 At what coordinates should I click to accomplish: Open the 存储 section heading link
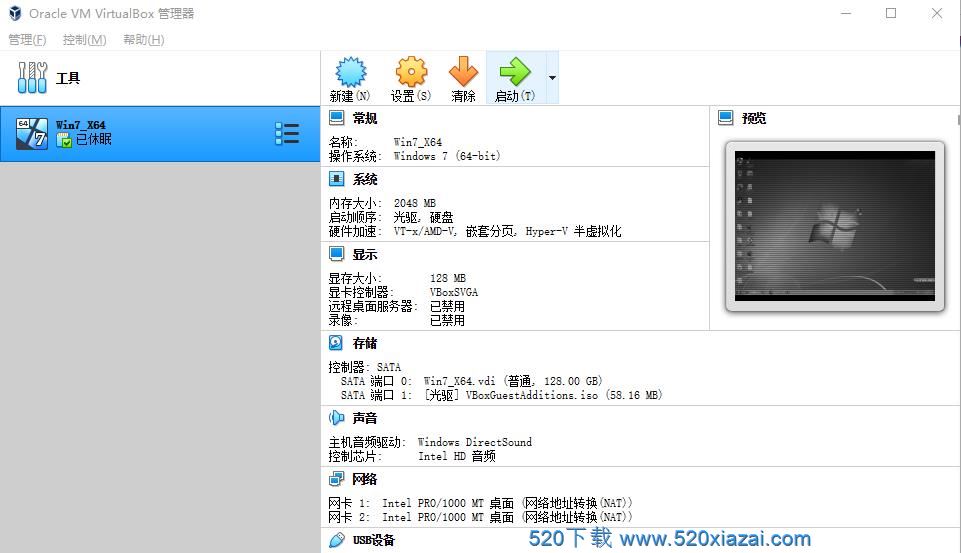coord(365,343)
